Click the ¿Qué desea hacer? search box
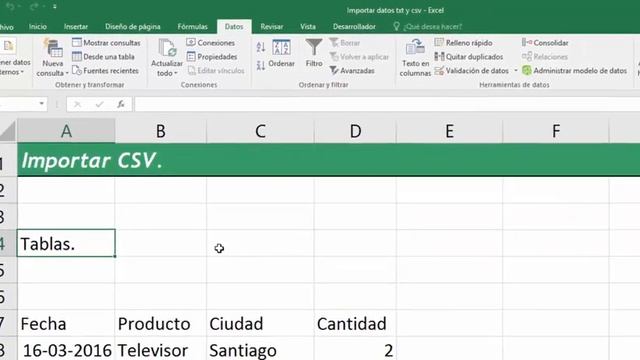640x360 pixels. 427,27
